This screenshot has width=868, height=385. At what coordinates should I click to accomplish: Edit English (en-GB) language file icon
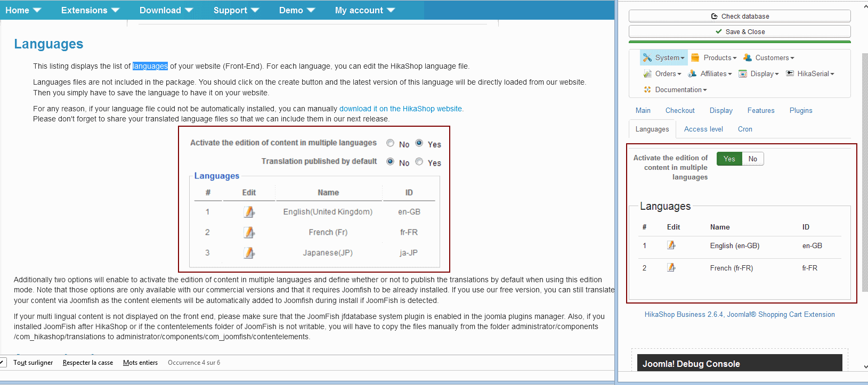[671, 245]
